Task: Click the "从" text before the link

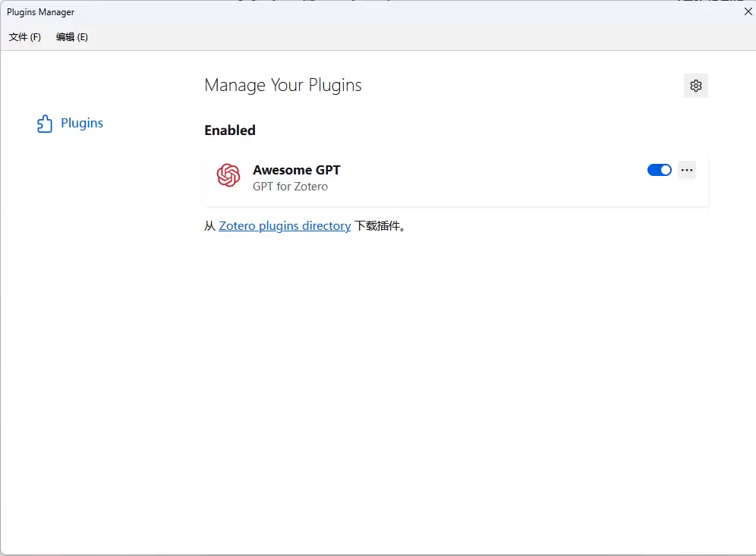Action: [209, 226]
